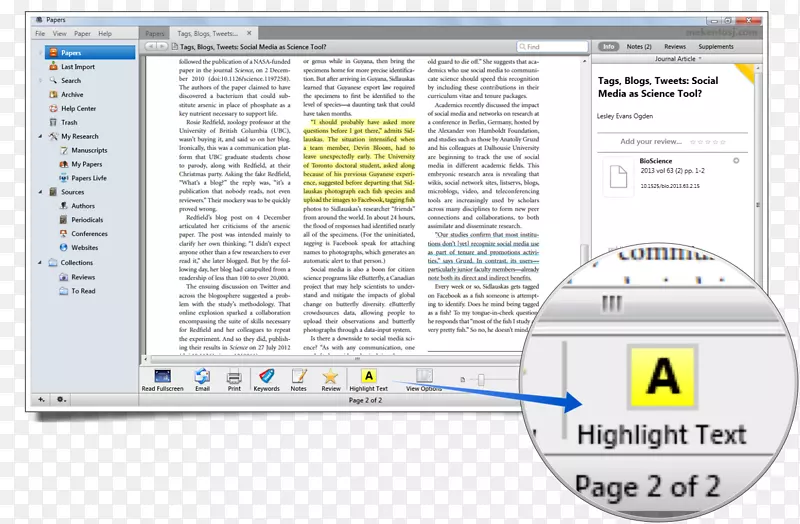800x524 pixels.
Task: Select Sources section
Action: 72,192
